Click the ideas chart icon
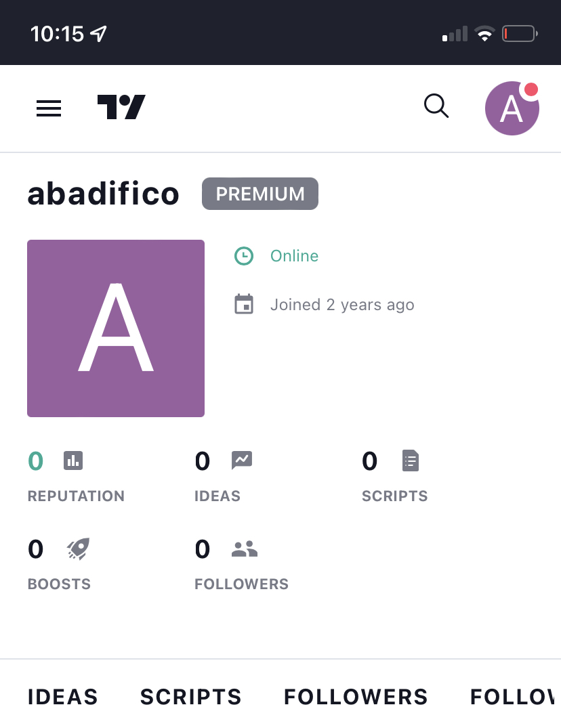Viewport: 561px width, 728px height. pyautogui.click(x=242, y=461)
